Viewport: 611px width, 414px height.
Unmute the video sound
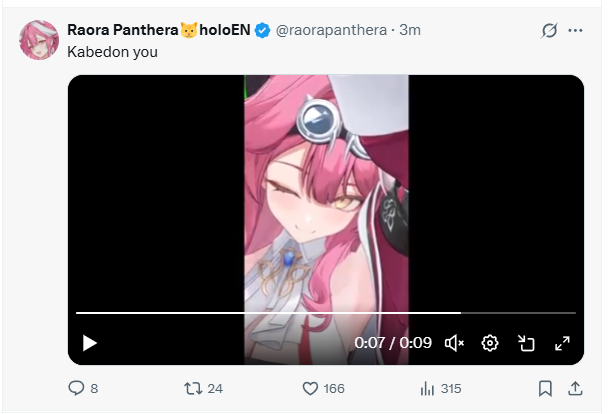tap(454, 343)
